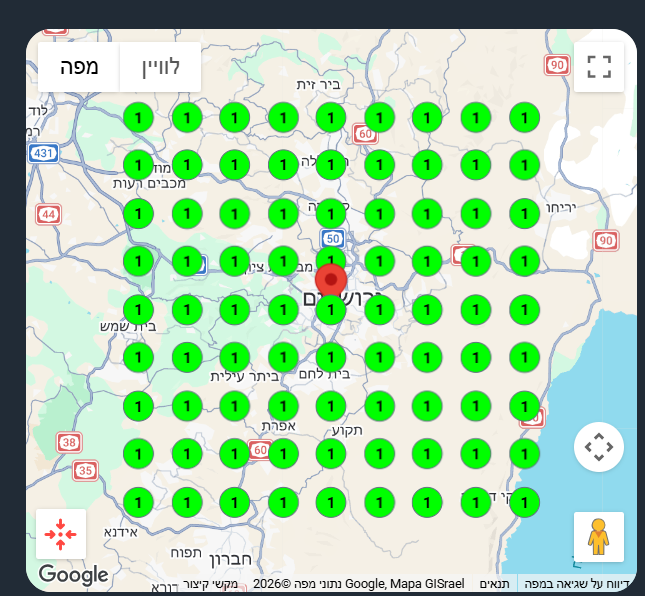Image resolution: width=645 pixels, height=596 pixels.
Task: Click the red arrows recenter icon
Action: point(61,534)
